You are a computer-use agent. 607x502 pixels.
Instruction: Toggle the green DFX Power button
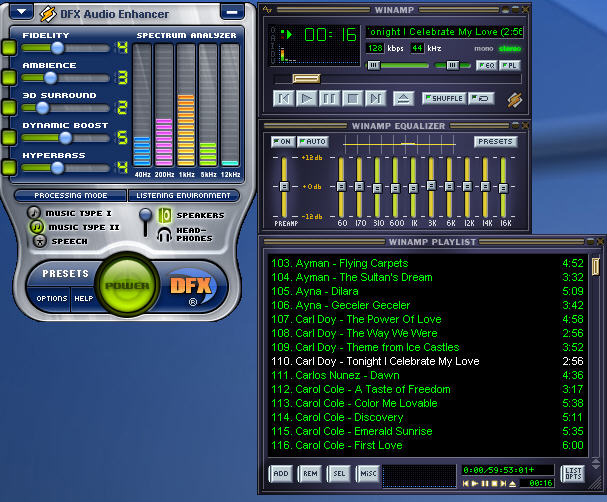127,285
